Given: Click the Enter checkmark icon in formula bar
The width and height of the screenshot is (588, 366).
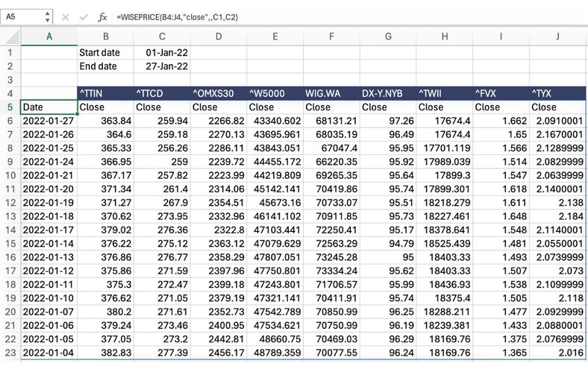Looking at the screenshot, I should 84,16.
